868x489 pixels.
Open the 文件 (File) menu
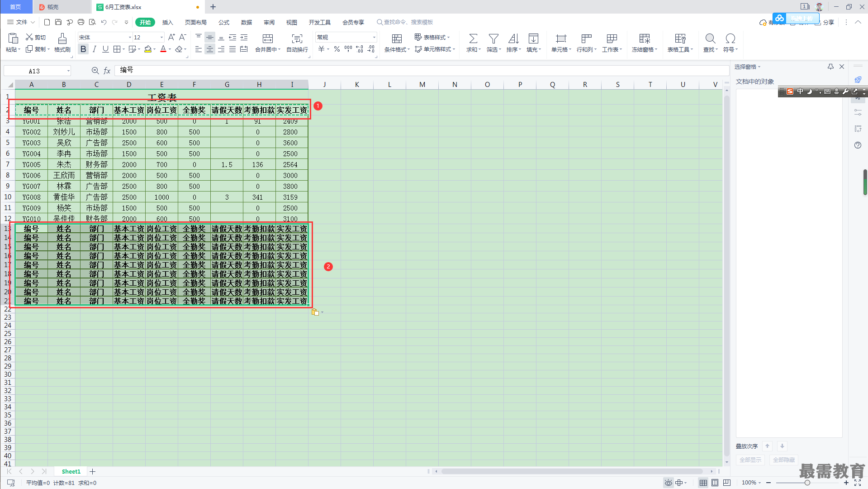tap(21, 22)
